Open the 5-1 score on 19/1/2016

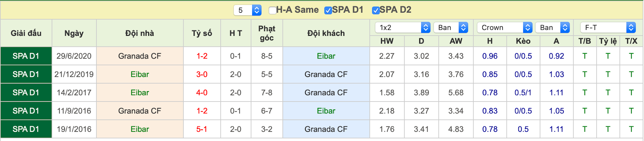click(x=202, y=129)
